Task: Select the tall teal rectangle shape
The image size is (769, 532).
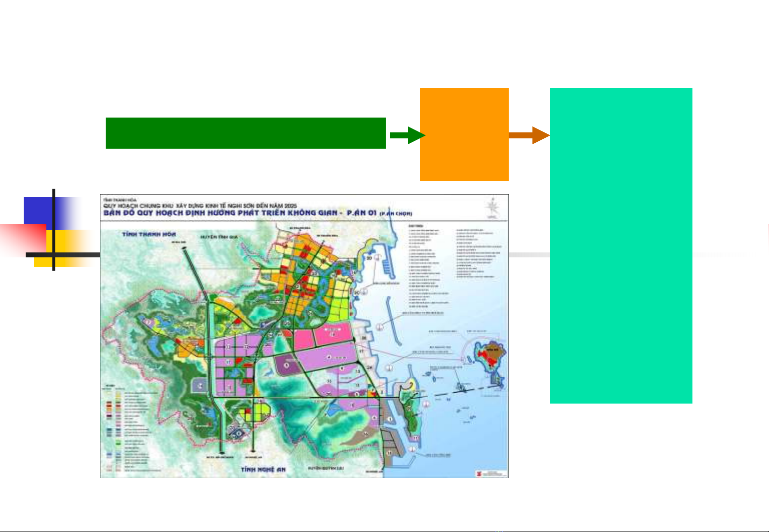Action: (621, 246)
